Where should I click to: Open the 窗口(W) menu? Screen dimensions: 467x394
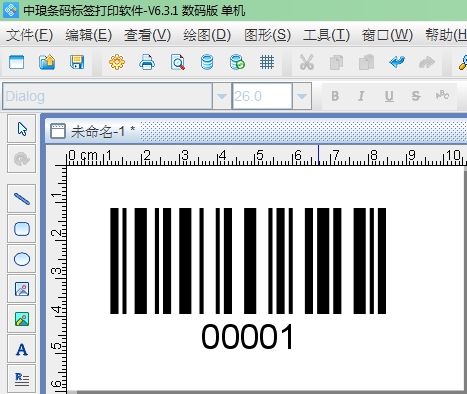click(387, 35)
